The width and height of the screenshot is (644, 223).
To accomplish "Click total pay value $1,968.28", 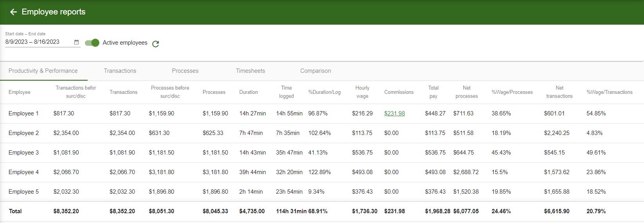I will coord(437,211).
